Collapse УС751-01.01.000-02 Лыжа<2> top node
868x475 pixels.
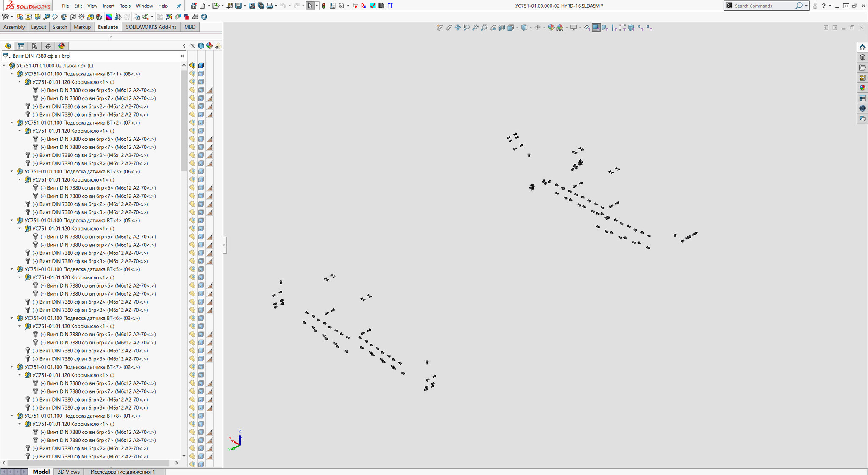click(4, 66)
